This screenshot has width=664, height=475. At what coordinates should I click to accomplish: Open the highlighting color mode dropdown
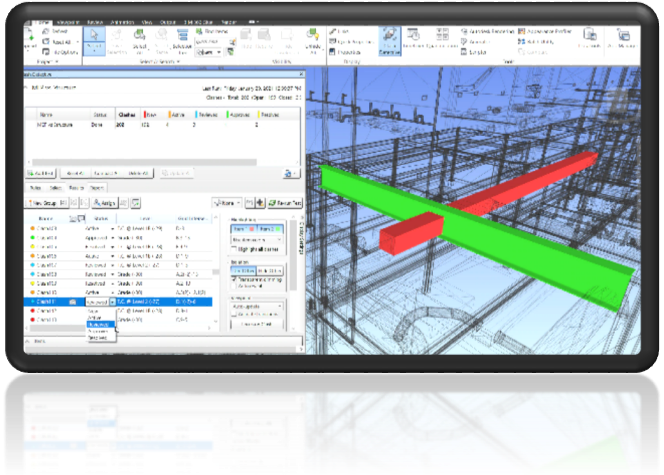[x=257, y=240]
